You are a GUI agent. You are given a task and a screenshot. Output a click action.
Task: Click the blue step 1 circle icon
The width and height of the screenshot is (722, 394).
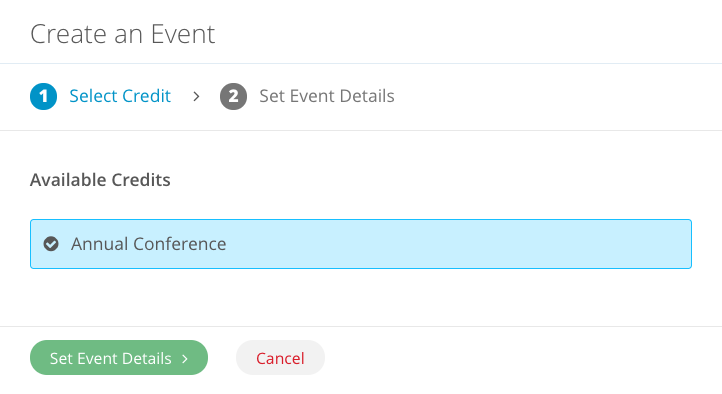43,96
